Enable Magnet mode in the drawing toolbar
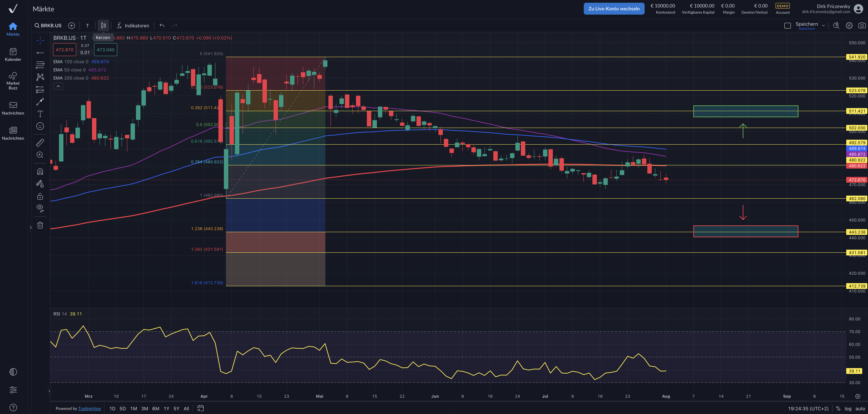868x414 pixels. pyautogui.click(x=40, y=171)
